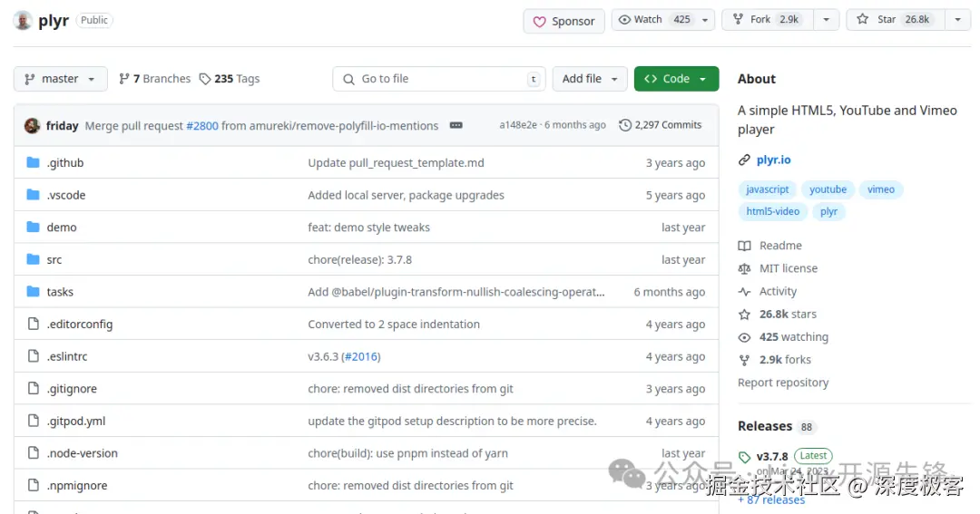980x514 pixels.
Task: Expand the Star lists dropdown arrow
Action: [957, 19]
